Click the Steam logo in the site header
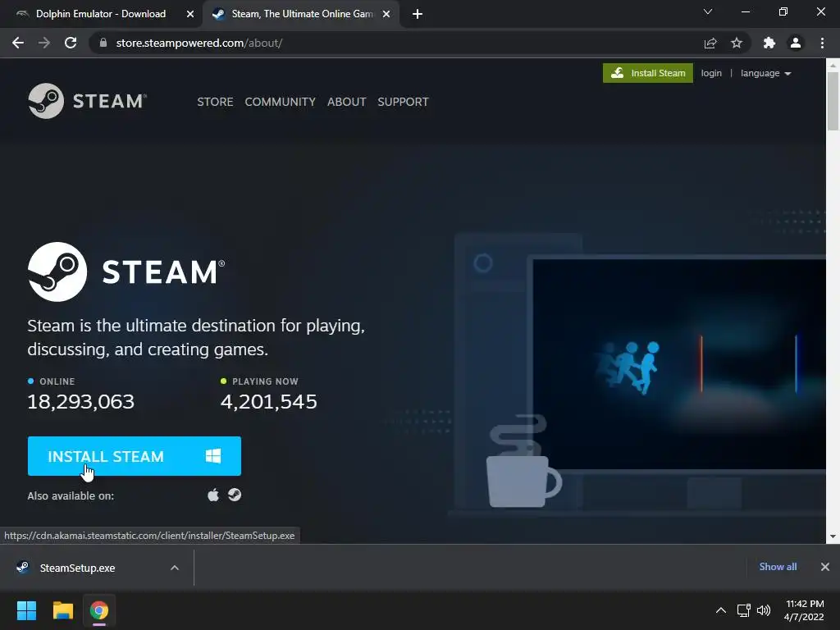Screen dimensions: 840x630 [x=87, y=101]
